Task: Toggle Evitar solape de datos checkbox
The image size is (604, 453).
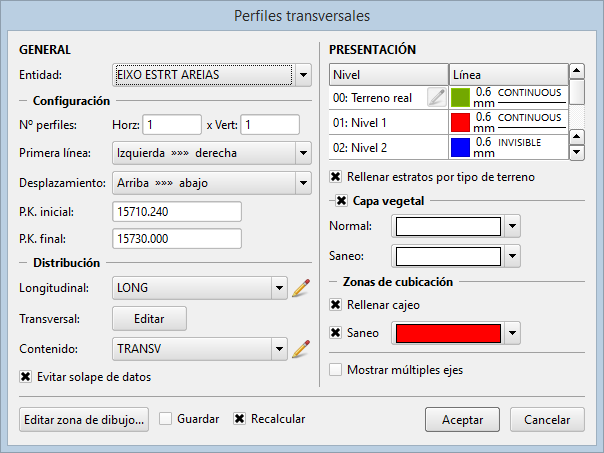Action: (25, 377)
